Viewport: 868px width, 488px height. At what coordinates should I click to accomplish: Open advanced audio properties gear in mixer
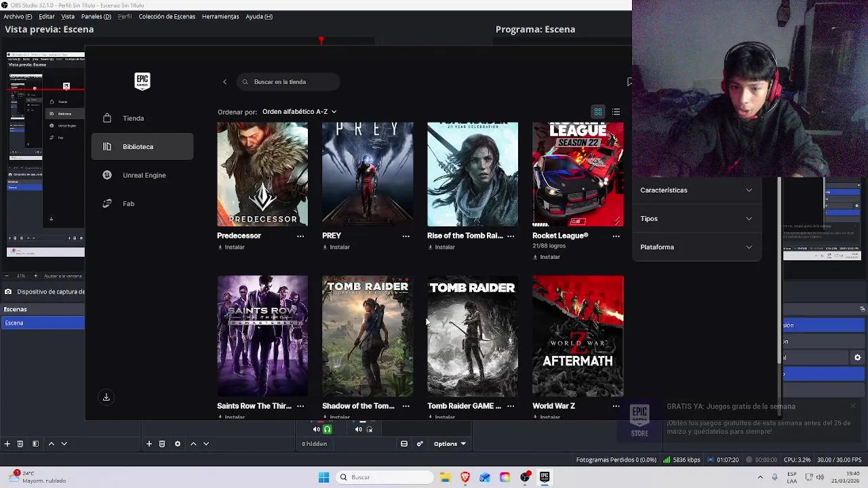(x=420, y=444)
